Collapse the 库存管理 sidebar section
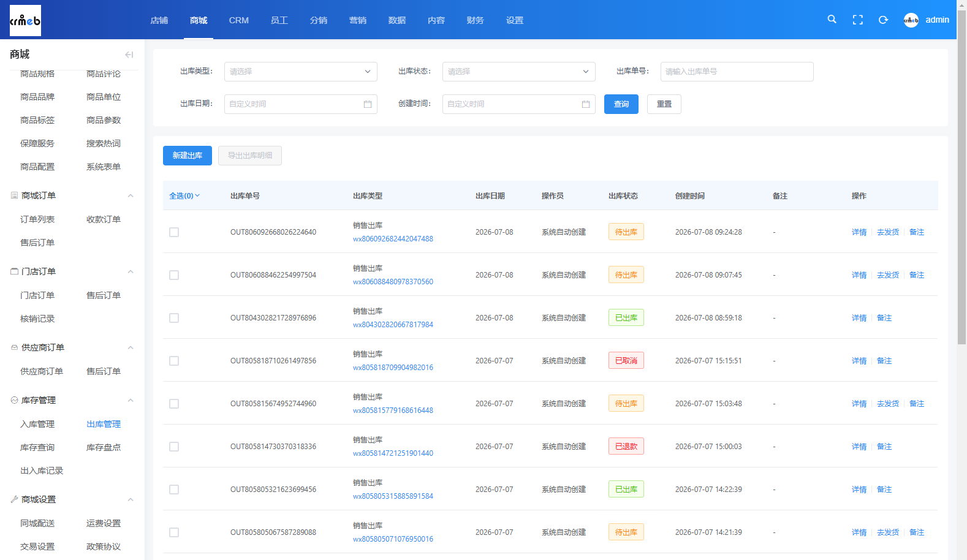967x560 pixels. pyautogui.click(x=131, y=400)
